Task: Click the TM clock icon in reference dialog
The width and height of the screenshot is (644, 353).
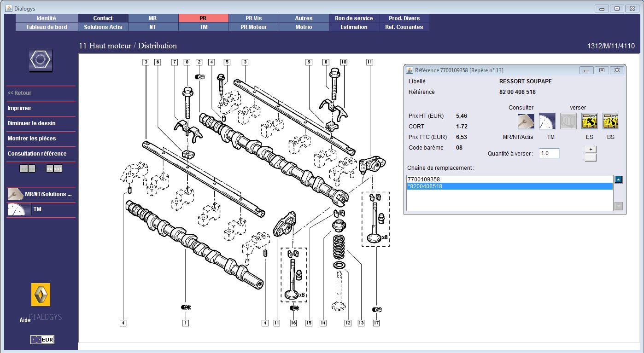Action: pyautogui.click(x=547, y=121)
